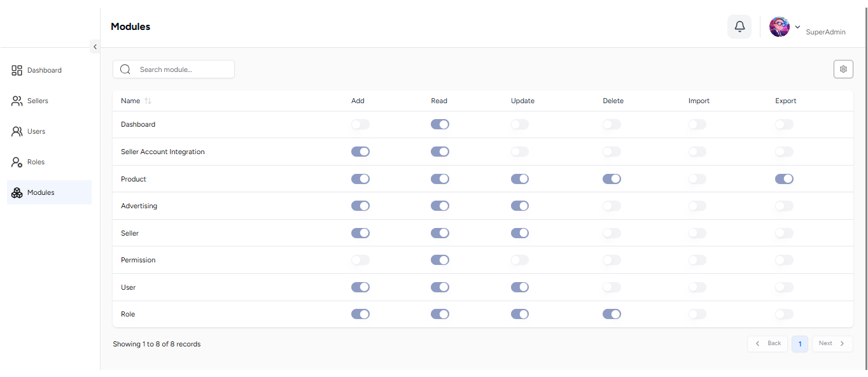Click the table settings gear icon
868x377 pixels.
pos(843,69)
